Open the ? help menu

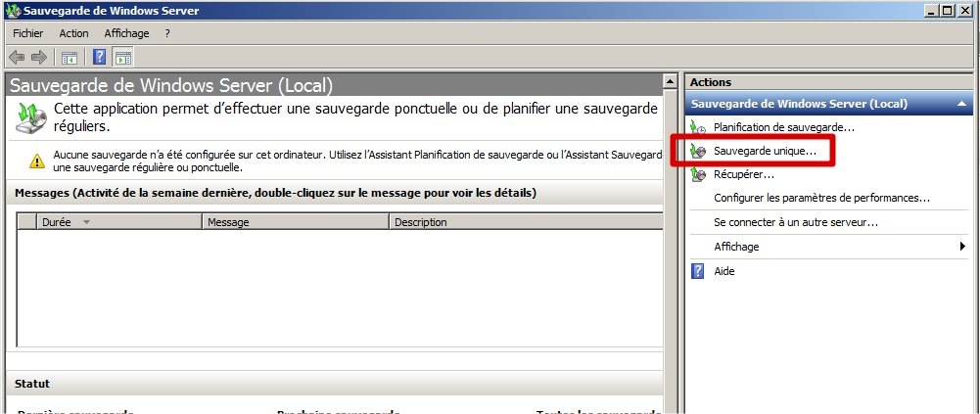[167, 33]
